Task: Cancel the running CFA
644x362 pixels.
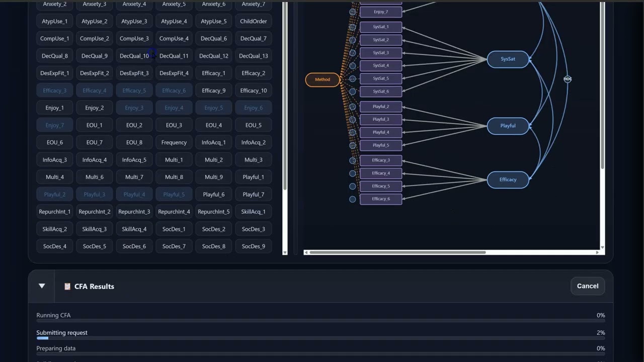Action: tap(588, 286)
